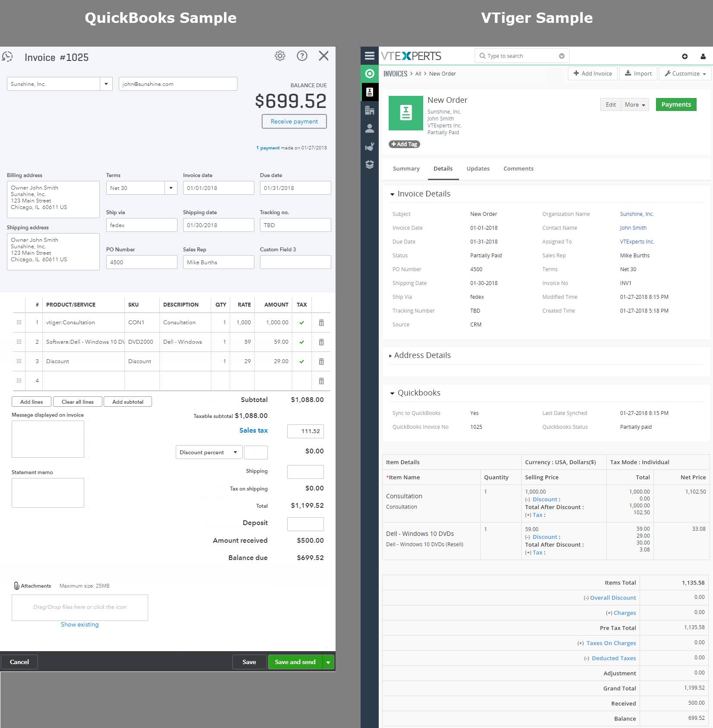Switch to Details tab

[443, 169]
